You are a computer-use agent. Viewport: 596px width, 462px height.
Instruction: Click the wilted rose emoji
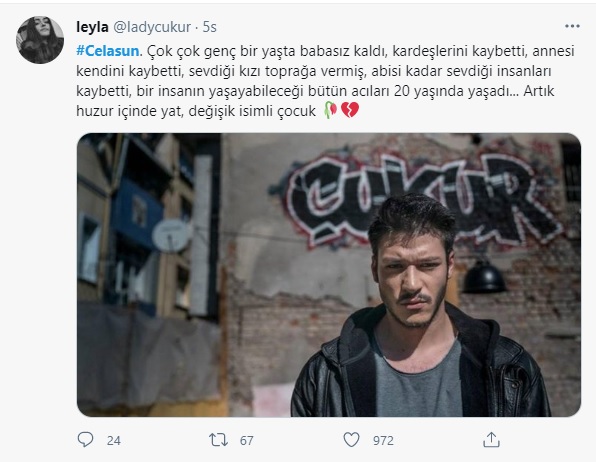(330, 110)
